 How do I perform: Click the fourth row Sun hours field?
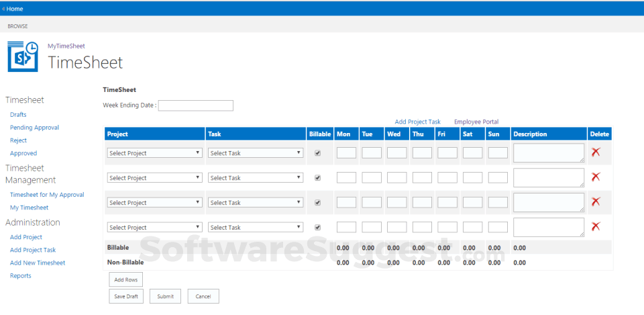pyautogui.click(x=498, y=227)
